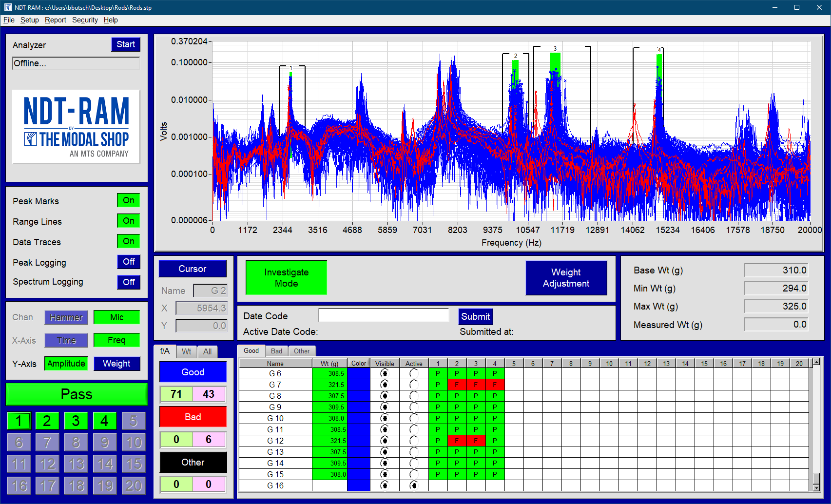Open the Security menu
Viewport: 831px width, 504px height.
point(85,20)
